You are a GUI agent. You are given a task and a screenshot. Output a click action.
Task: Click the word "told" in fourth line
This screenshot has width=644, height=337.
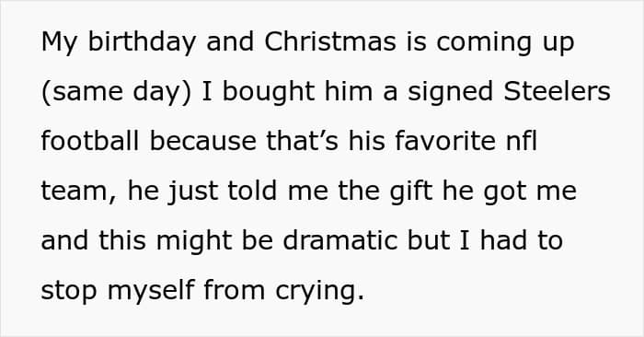pyautogui.click(x=252, y=191)
